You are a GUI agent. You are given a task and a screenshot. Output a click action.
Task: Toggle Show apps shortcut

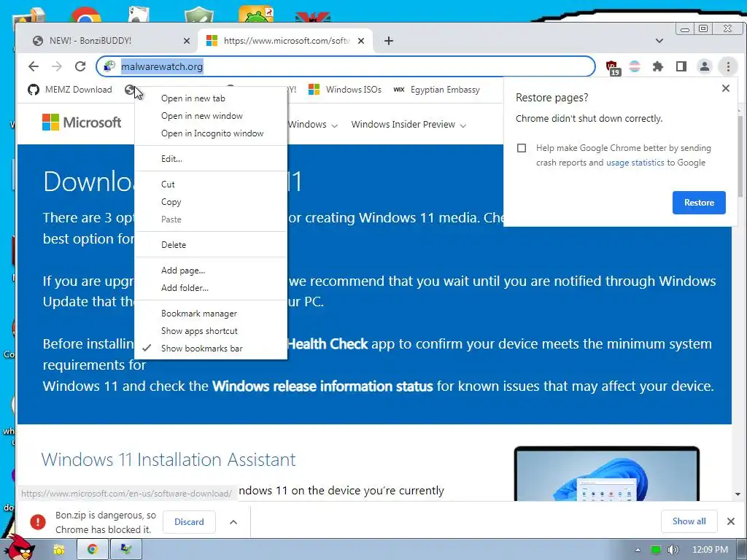211,331
